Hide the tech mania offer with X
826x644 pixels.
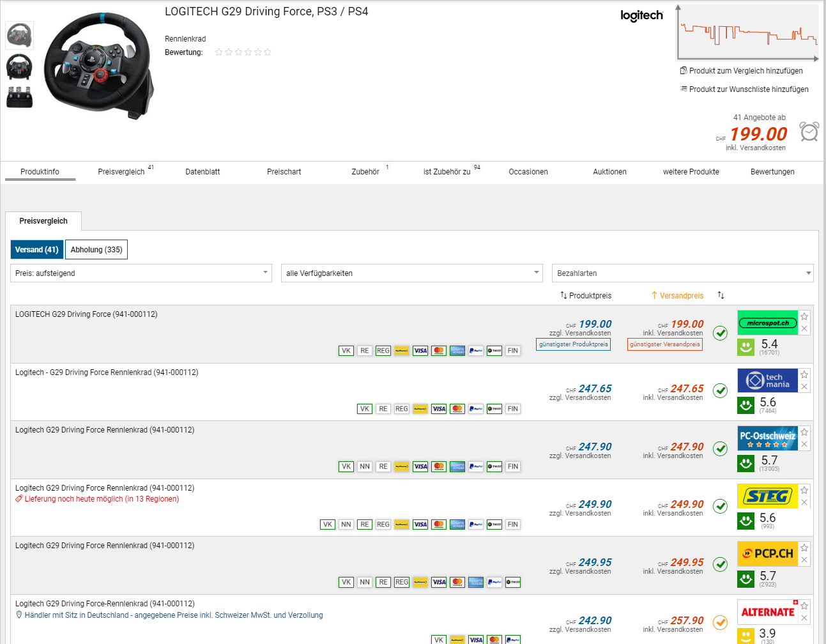coord(804,387)
